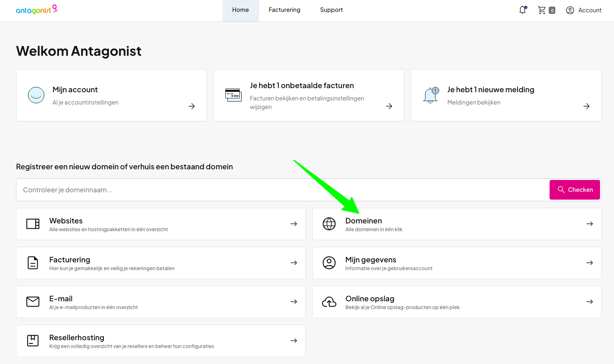Select the Home tab in navigation

[x=241, y=10]
